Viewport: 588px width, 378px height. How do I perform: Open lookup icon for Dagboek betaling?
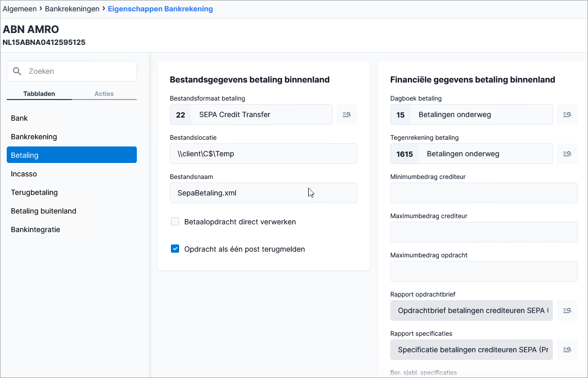point(567,114)
